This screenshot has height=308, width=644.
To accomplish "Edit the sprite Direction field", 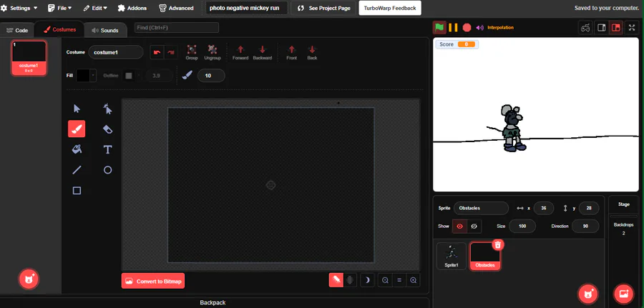I will click(585, 226).
